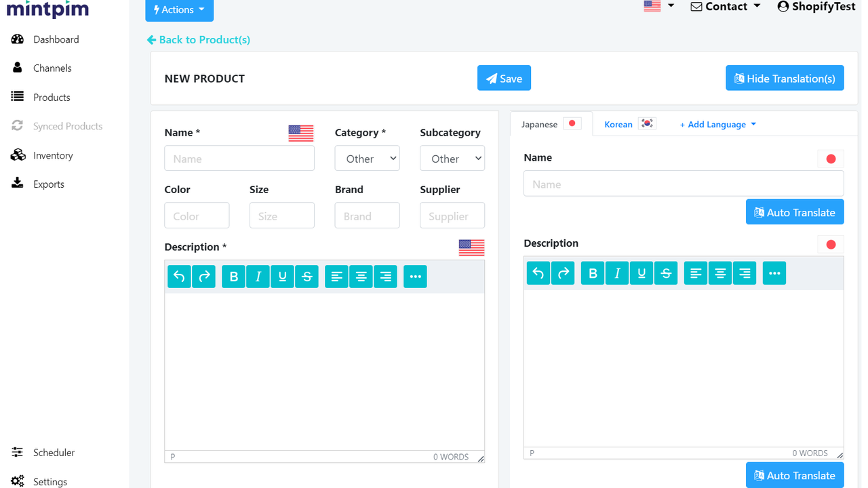Align left in Japanese description editor
This screenshot has height=488, width=868.
pyautogui.click(x=696, y=273)
